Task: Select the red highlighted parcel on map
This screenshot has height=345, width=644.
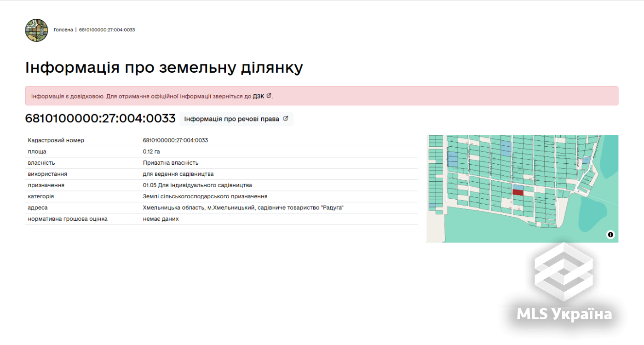Action: pyautogui.click(x=518, y=193)
